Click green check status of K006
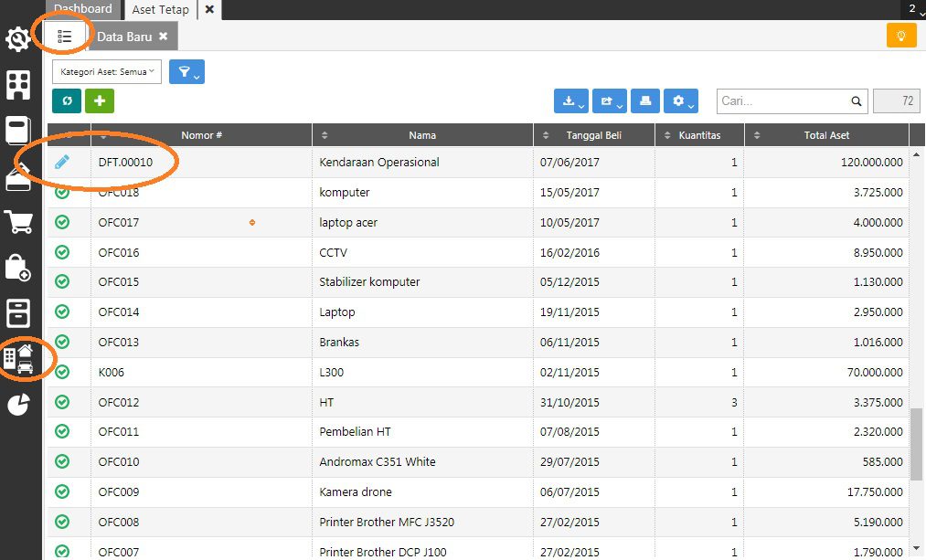 point(62,372)
